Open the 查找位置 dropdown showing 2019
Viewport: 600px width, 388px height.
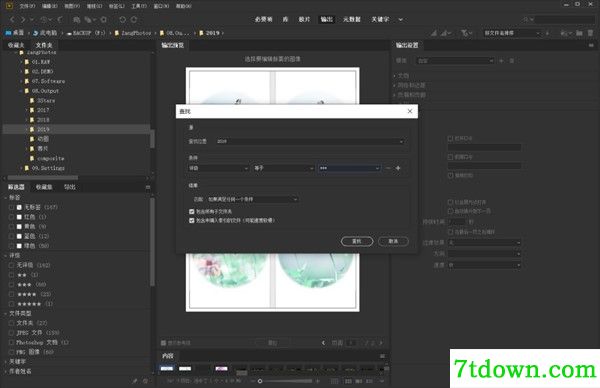pyautogui.click(x=310, y=141)
